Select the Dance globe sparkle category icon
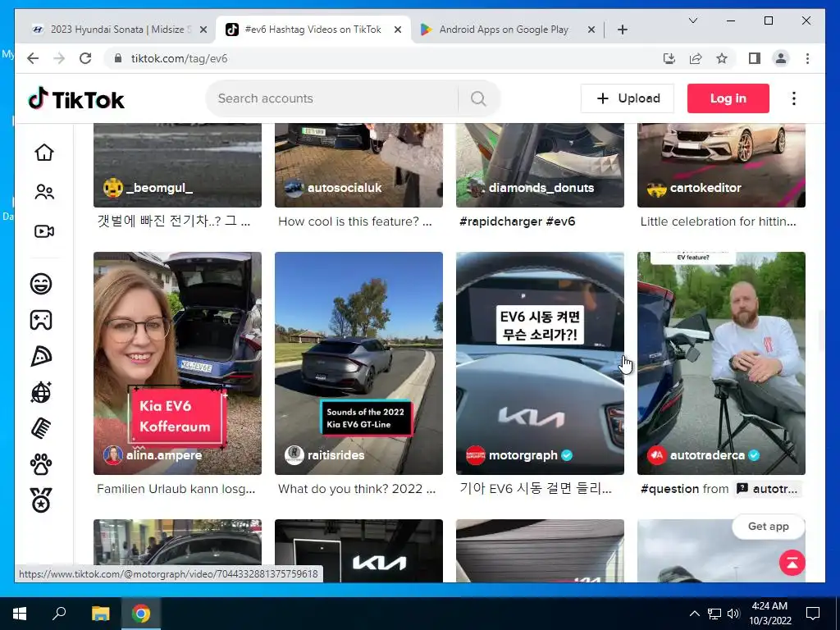 (41, 393)
